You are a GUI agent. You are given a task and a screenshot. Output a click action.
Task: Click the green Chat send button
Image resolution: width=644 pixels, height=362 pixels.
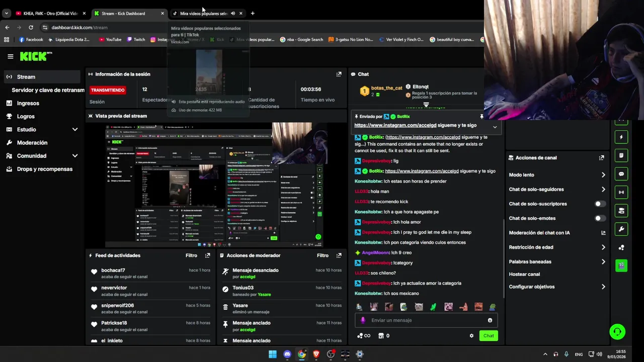pos(489,336)
